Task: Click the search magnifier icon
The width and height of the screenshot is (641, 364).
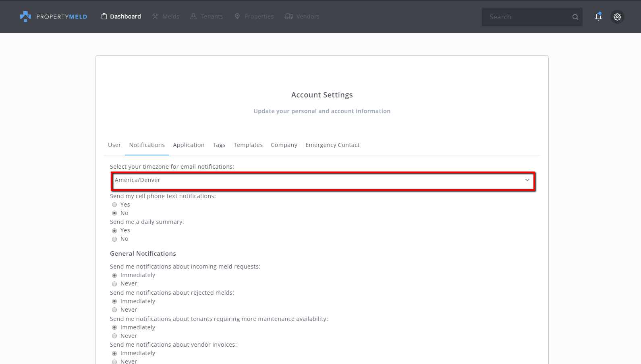Action: pos(575,17)
